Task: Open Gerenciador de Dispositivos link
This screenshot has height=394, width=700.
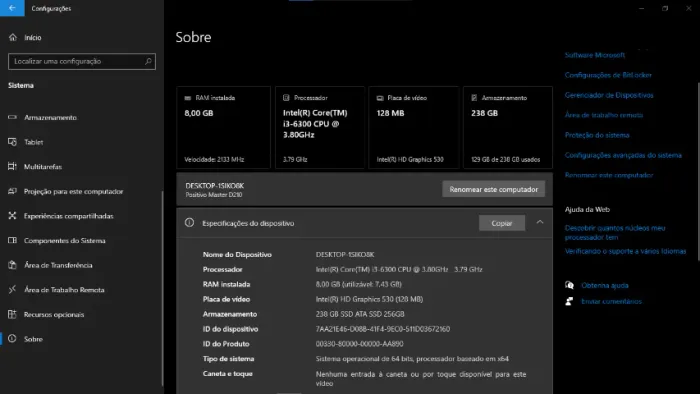Action: coord(609,95)
